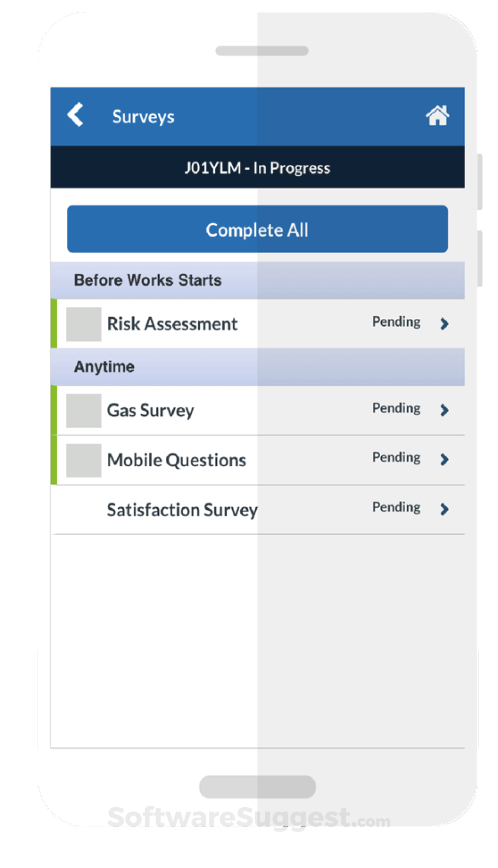This screenshot has height=868, width=498.
Task: Tap Pending status next to Satisfaction Survey
Action: tap(396, 507)
